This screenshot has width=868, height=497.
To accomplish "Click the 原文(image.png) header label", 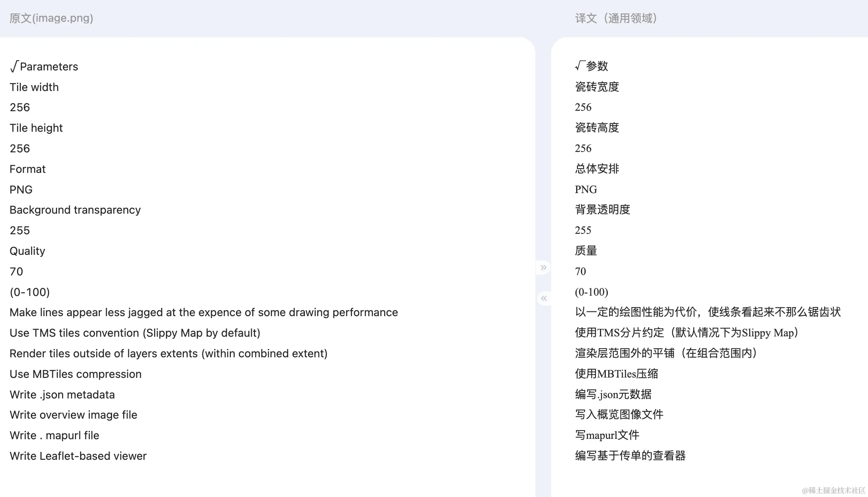I will (x=51, y=18).
